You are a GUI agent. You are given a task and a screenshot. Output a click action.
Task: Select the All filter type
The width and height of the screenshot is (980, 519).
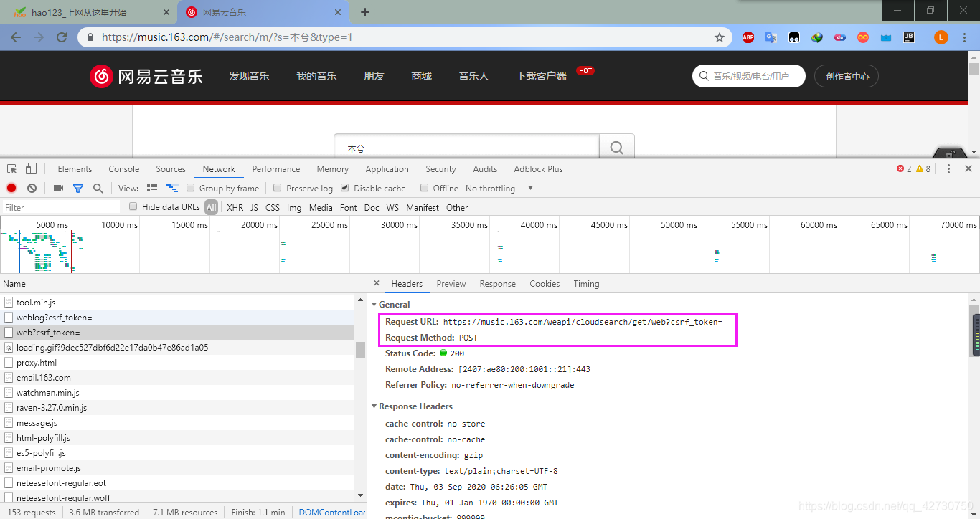click(211, 207)
